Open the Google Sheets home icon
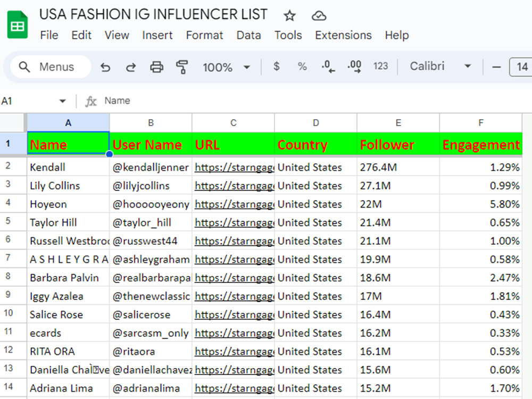Screen dimensions: 532x399 (18, 24)
